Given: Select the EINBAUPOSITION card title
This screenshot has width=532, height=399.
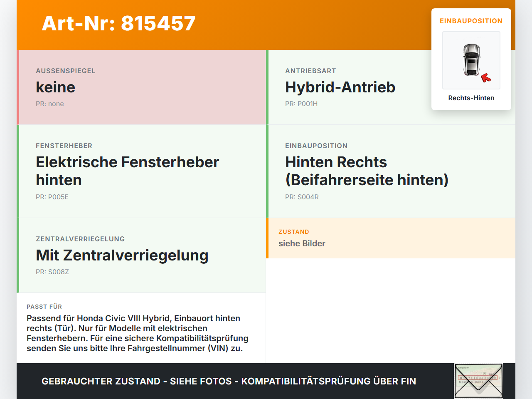Looking at the screenshot, I should pos(471,21).
